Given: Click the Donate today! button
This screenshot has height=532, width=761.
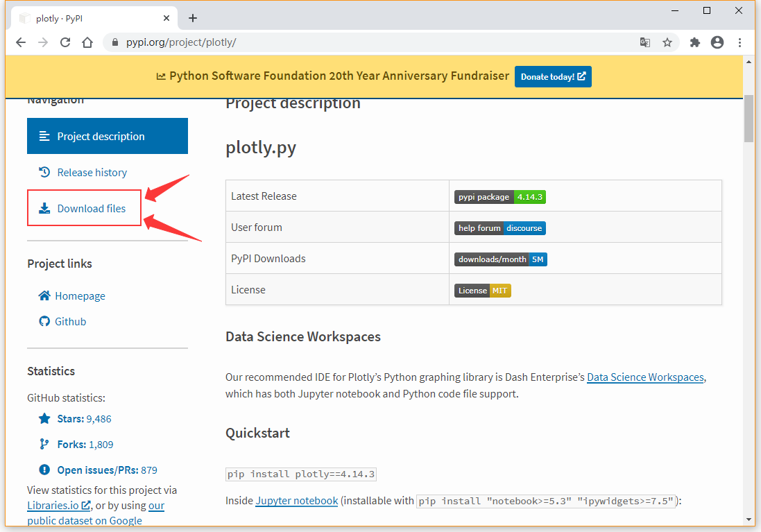Looking at the screenshot, I should (553, 76).
